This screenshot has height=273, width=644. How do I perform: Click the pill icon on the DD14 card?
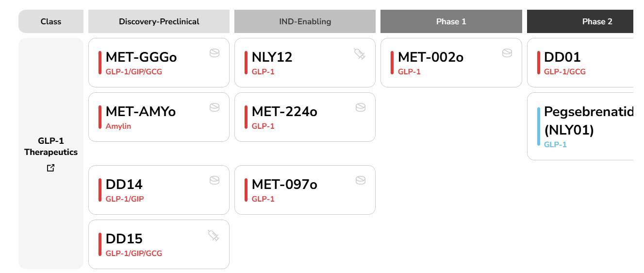[214, 180]
